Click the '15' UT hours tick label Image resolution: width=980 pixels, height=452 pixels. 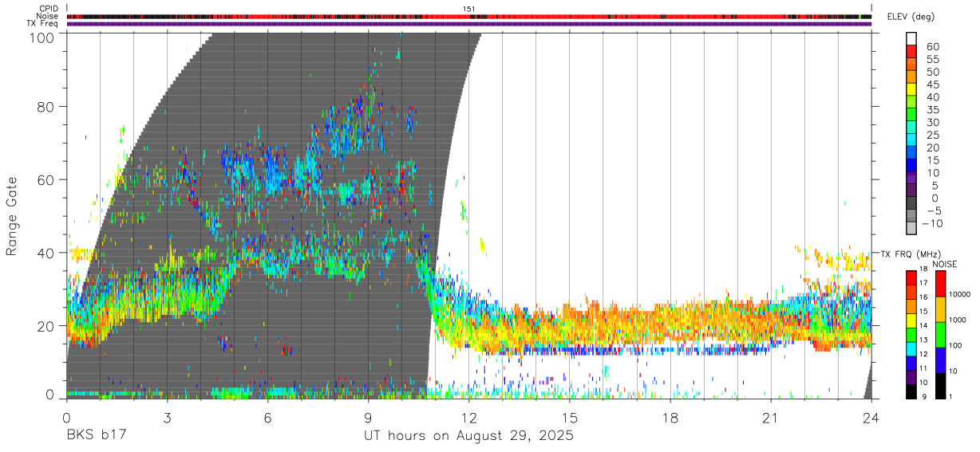[570, 417]
